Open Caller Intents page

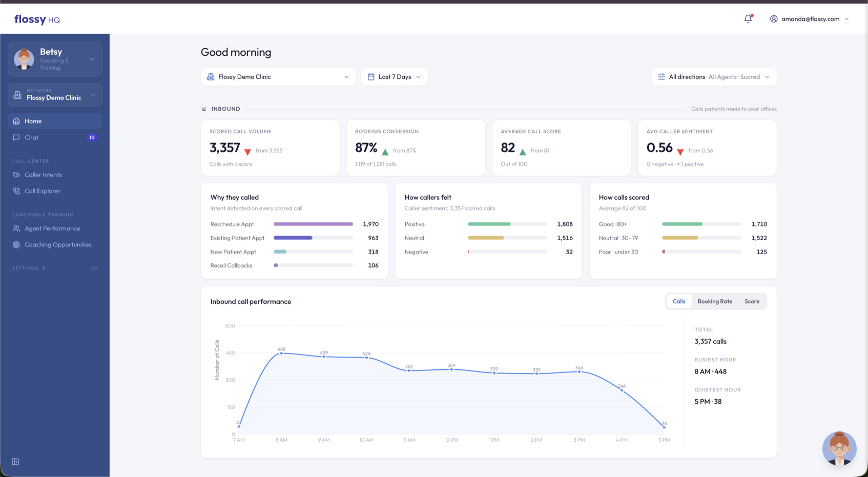tap(55, 175)
